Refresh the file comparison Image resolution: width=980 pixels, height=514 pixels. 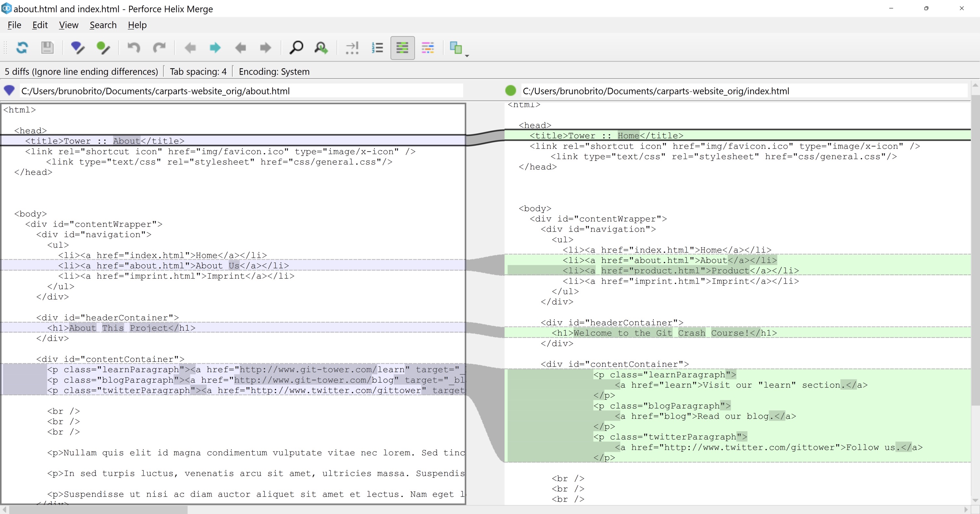[22, 47]
